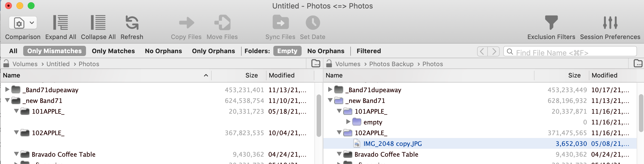Select the Only Matches filter tab

click(113, 51)
